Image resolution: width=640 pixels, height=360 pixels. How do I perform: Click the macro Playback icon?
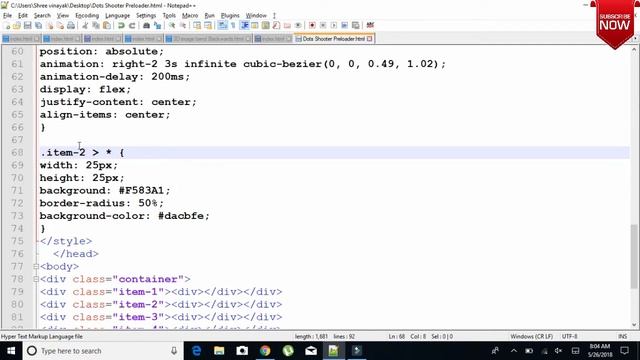pos(334,26)
